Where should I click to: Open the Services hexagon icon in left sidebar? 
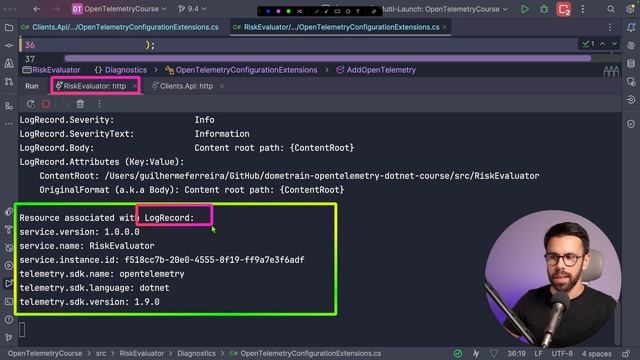(9, 266)
